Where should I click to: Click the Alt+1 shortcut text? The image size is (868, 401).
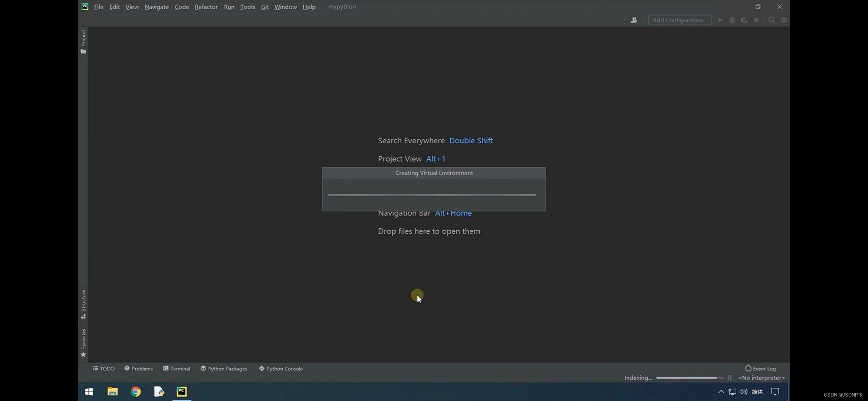coord(435,159)
